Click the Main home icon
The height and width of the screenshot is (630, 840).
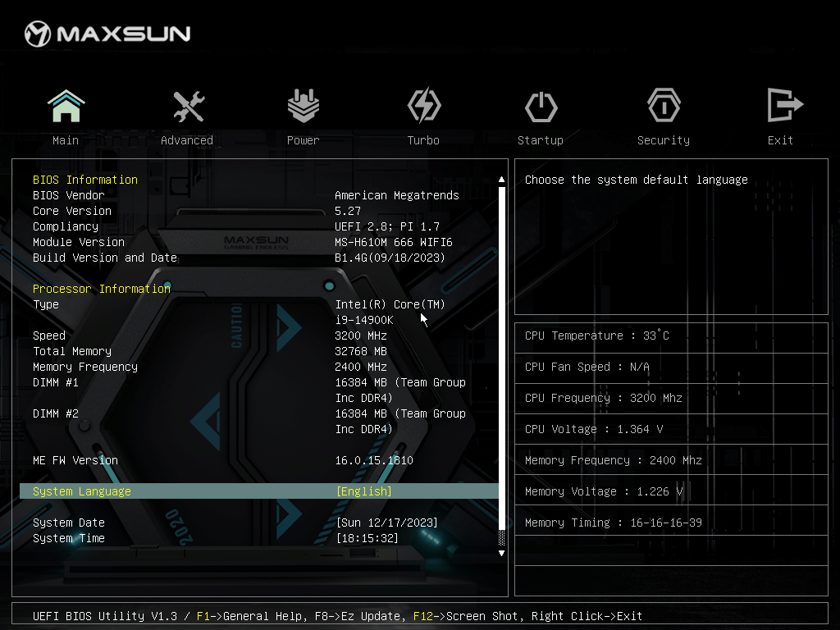coord(66,106)
